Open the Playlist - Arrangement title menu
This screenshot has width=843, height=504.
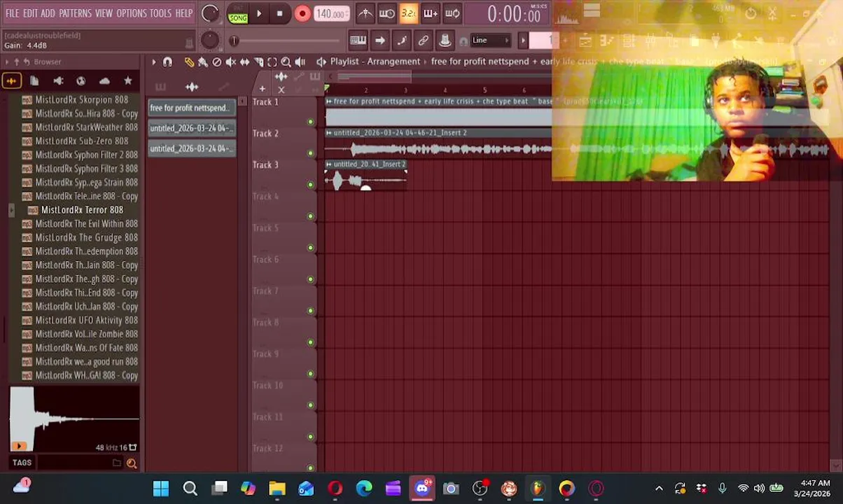click(375, 62)
